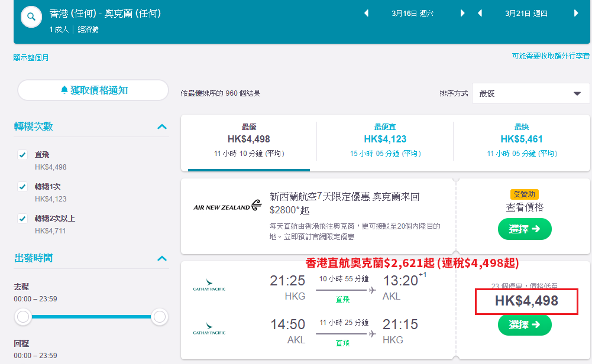Click the 去程 slider left handle

pos(23,317)
